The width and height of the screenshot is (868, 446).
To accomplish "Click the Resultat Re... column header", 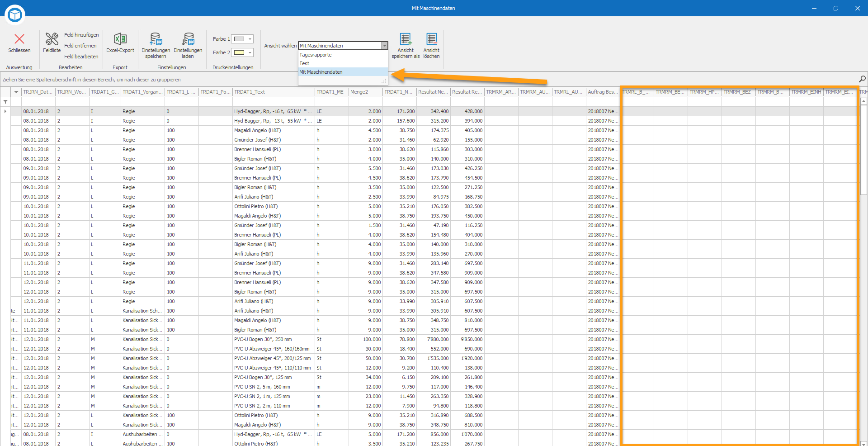I will [x=467, y=92].
